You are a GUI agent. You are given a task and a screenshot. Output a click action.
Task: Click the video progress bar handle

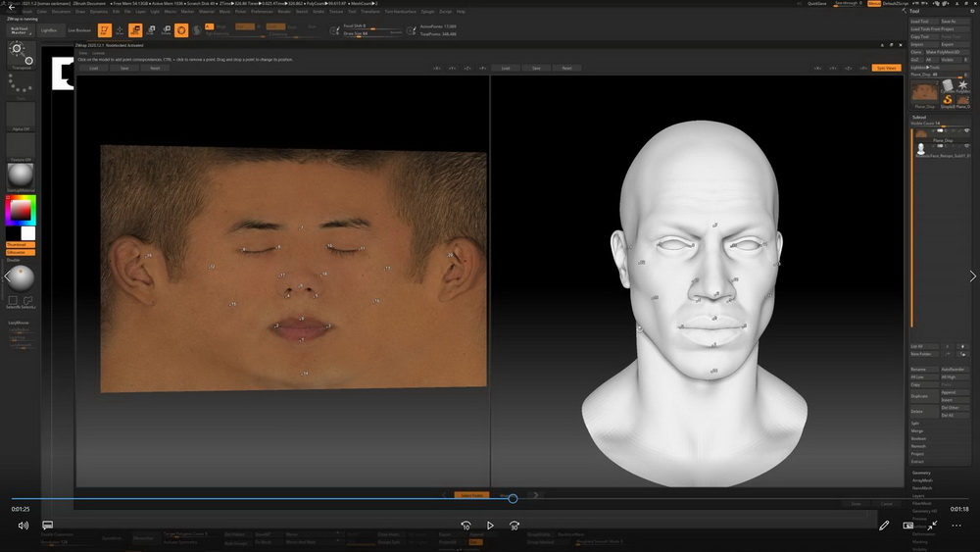point(513,498)
